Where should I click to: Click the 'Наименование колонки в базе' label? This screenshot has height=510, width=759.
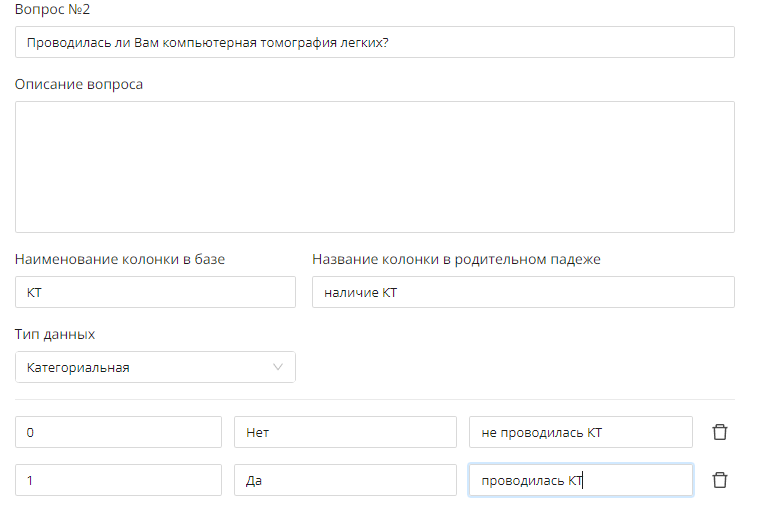pyautogui.click(x=120, y=259)
